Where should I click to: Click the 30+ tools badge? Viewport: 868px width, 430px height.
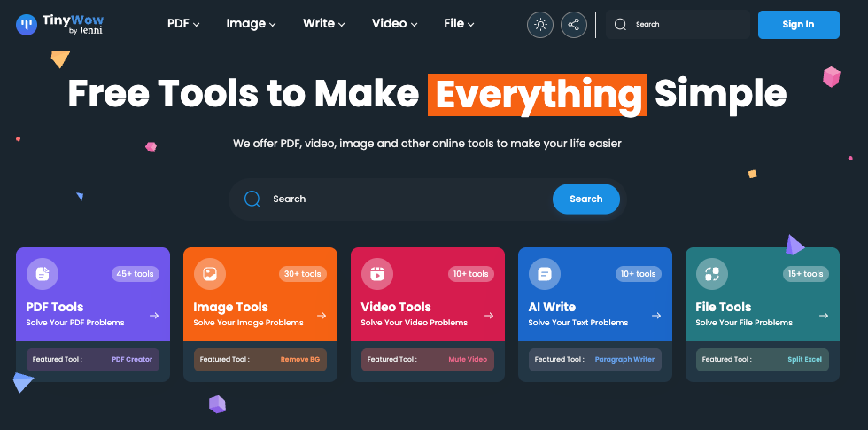pos(303,274)
